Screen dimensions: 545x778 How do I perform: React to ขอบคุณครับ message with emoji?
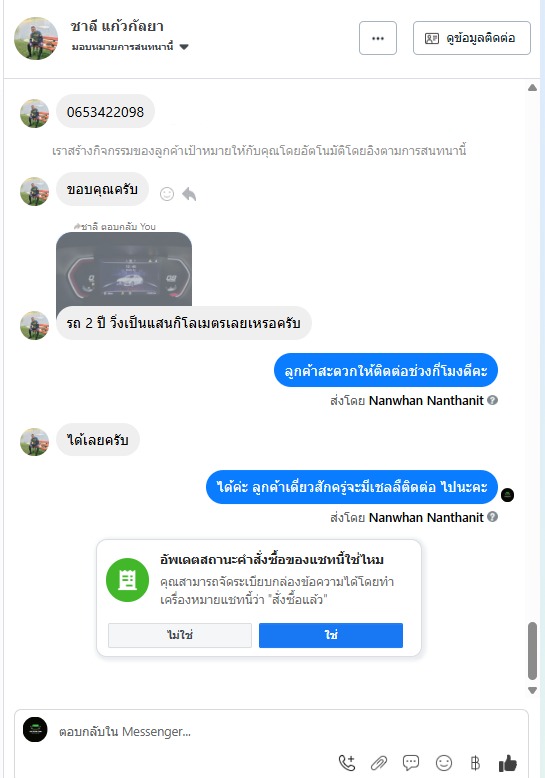pos(167,194)
